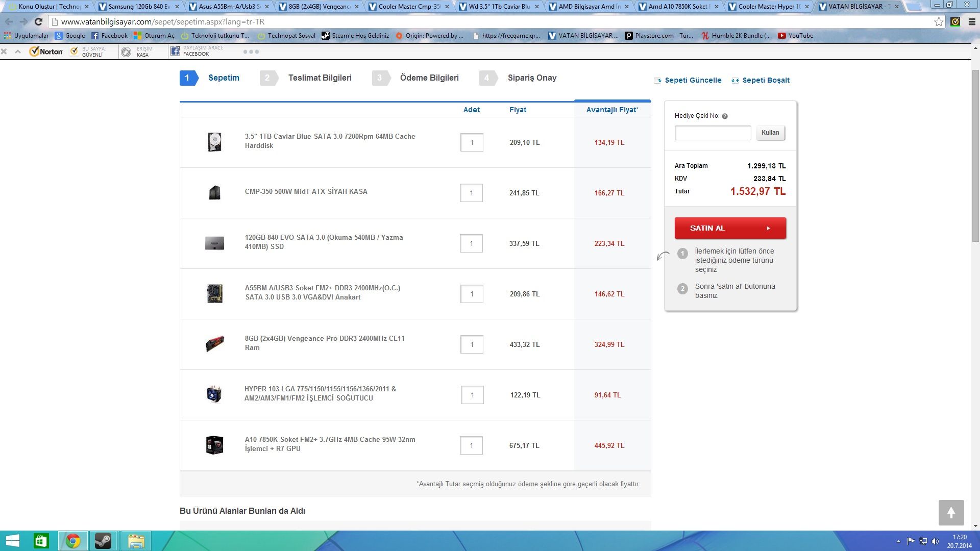Viewport: 980px width, 551px height.
Task: Open Steam from the Windows taskbar
Action: click(x=103, y=541)
